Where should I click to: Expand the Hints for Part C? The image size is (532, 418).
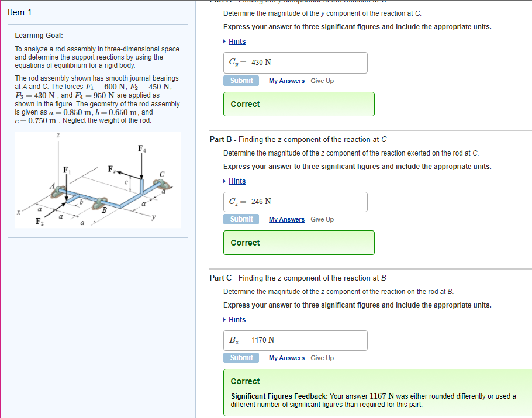(236, 319)
